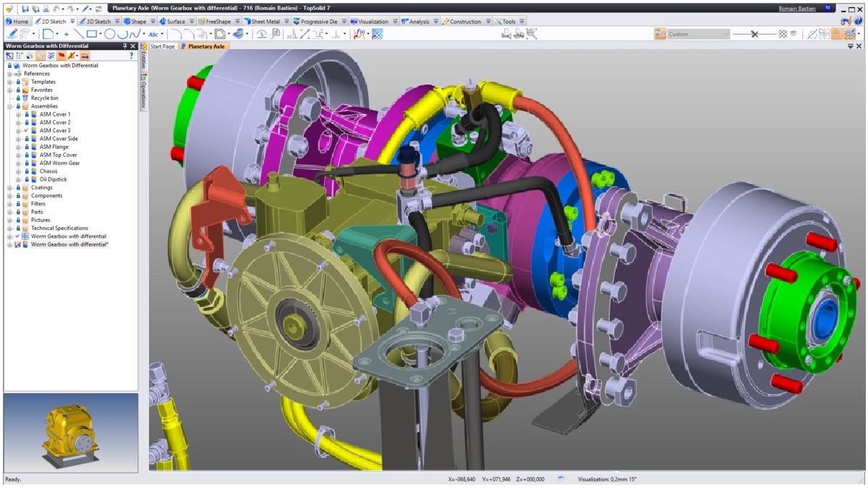
Task: Click the Abc text sketch tool
Action: (x=153, y=34)
